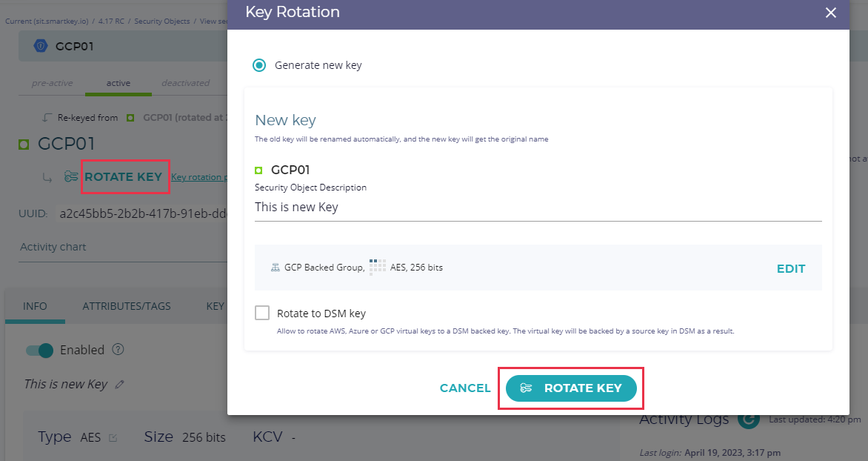Click EDIT for key group settings

click(790, 269)
